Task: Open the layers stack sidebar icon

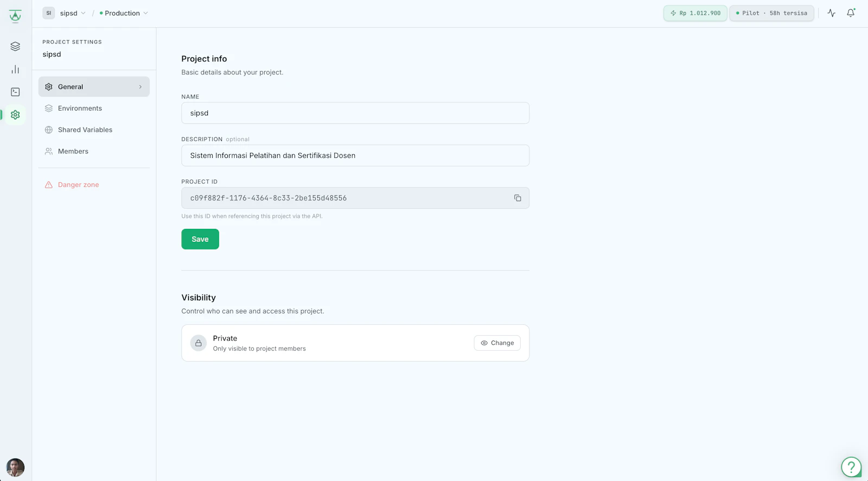Action: pyautogui.click(x=15, y=47)
